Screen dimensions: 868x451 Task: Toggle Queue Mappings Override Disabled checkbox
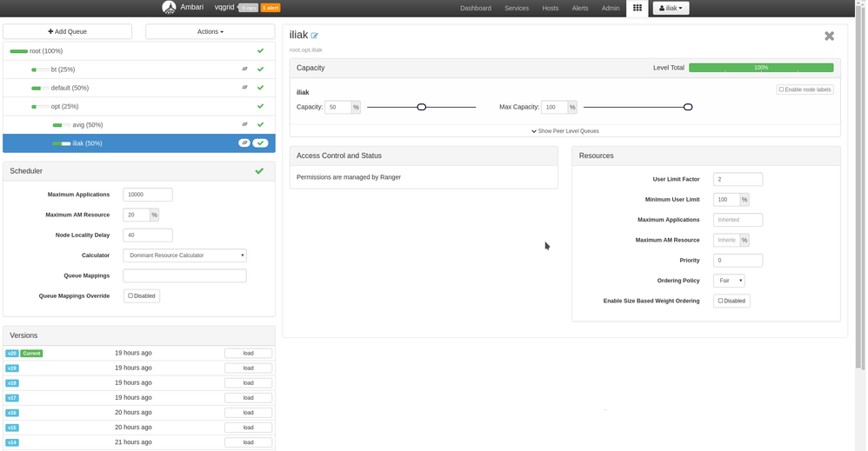pyautogui.click(x=130, y=295)
